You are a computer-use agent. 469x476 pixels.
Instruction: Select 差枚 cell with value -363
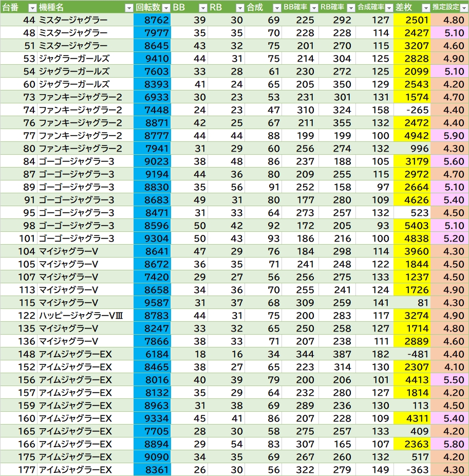pyautogui.click(x=412, y=470)
